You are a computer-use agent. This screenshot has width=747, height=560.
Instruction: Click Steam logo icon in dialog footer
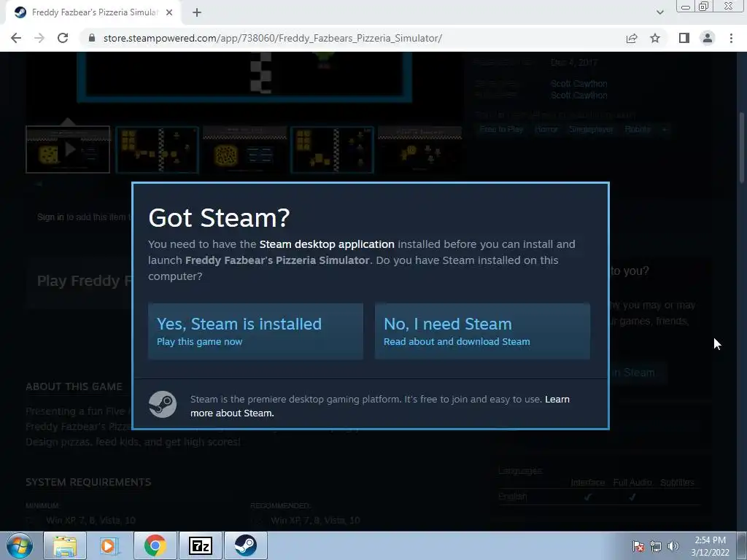(163, 404)
